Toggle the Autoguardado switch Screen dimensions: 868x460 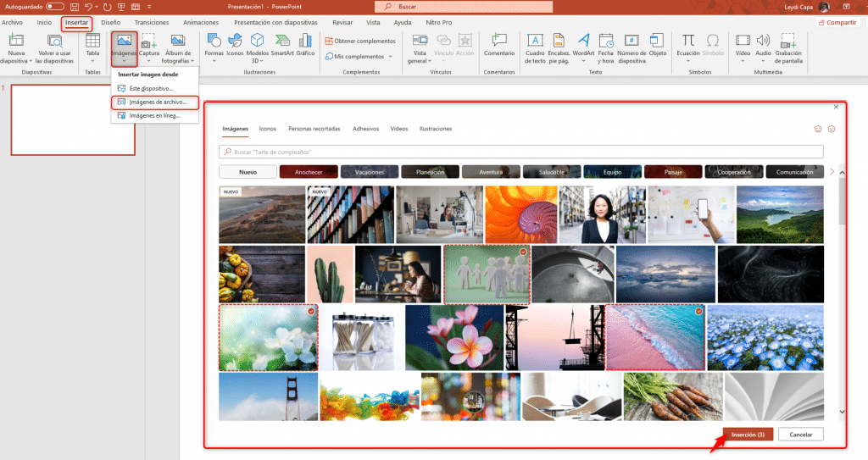pyautogui.click(x=55, y=7)
